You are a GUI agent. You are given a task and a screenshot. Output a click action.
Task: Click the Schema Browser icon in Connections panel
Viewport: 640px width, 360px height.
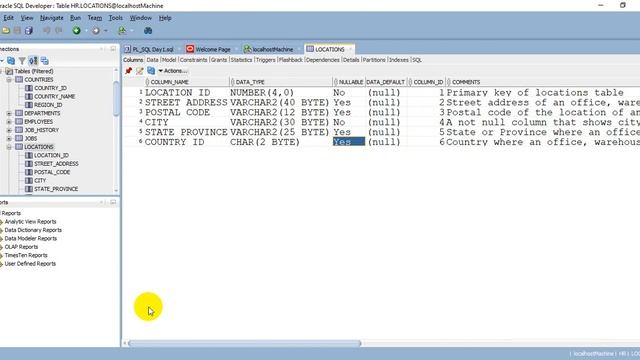click(x=33, y=61)
